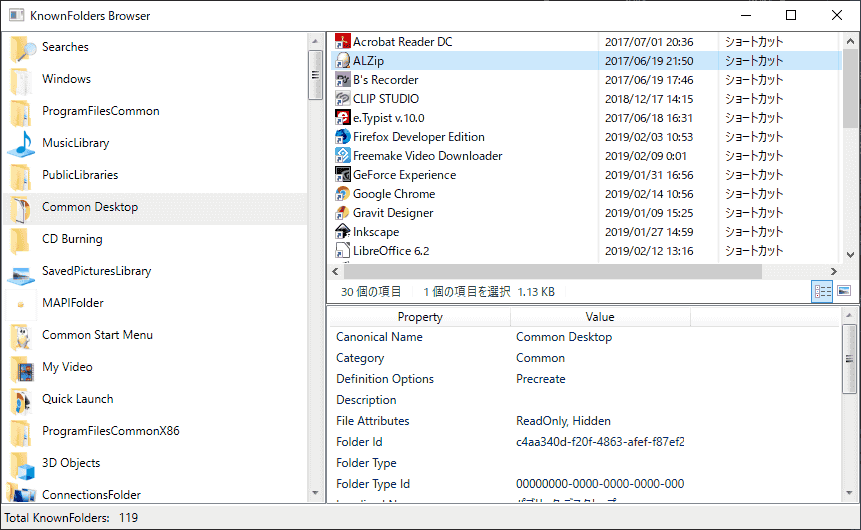
Task: Select the Searches known folder label
Action: pyautogui.click(x=65, y=47)
